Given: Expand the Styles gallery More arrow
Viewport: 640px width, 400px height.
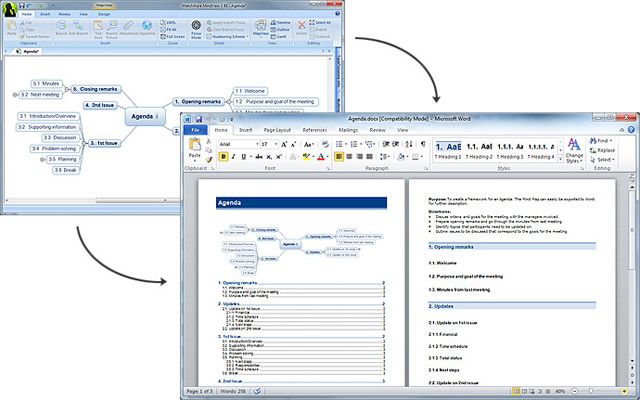Looking at the screenshot, I should coord(560,159).
